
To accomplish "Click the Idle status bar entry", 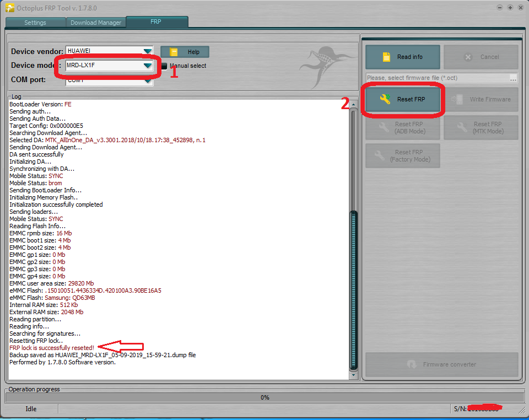I will pos(31,409).
